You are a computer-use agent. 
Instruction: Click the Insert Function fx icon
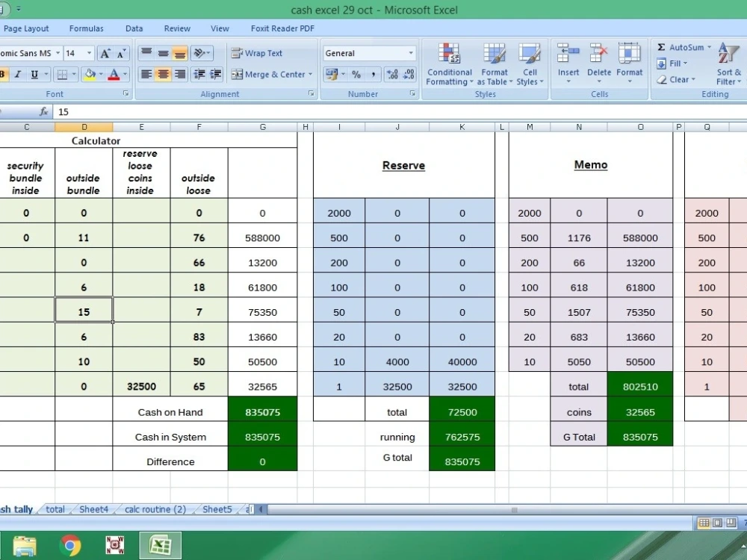(44, 111)
